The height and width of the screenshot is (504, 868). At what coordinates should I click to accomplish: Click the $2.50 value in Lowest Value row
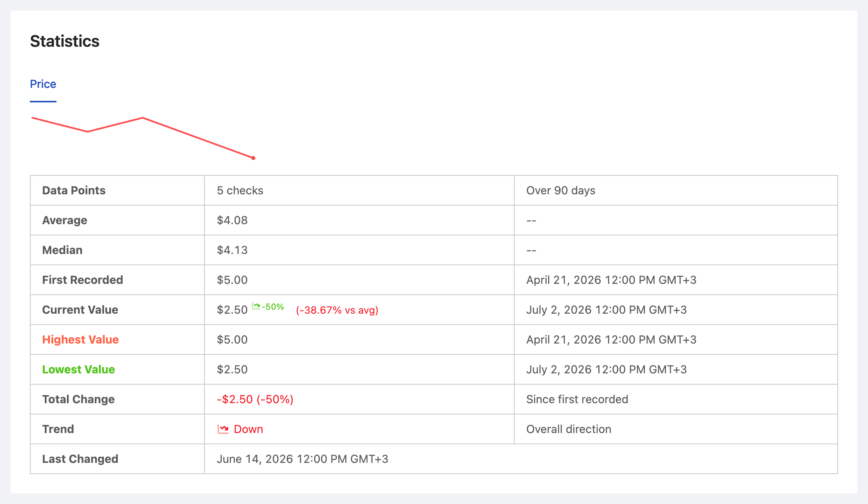coord(232,369)
